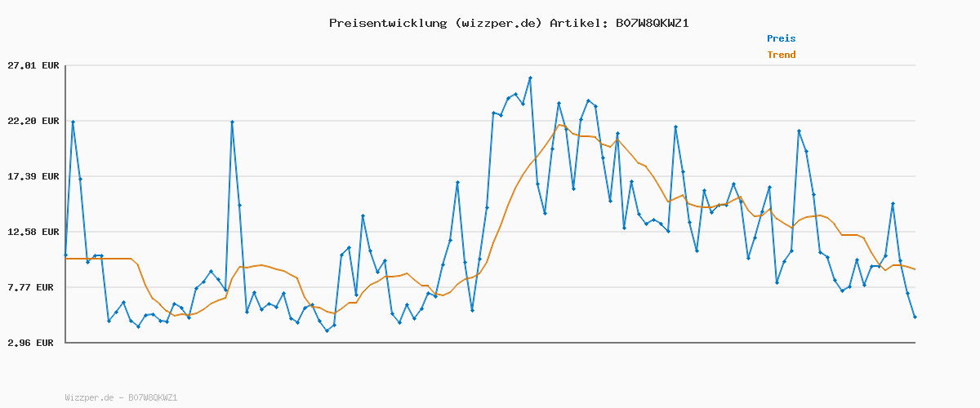Viewport: 980px width, 408px height.
Task: Click the Wizzper.de footer watermark text
Action: coord(121,398)
